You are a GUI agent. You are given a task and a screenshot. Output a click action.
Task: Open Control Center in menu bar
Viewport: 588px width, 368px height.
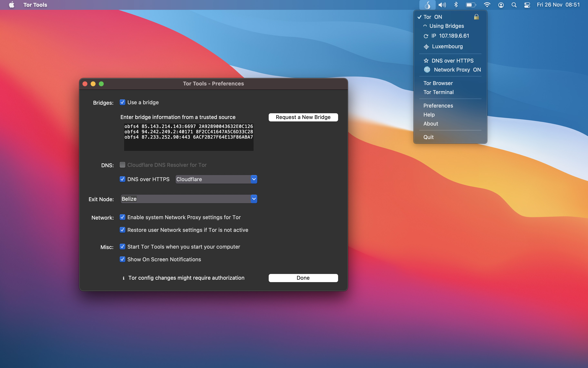click(527, 5)
